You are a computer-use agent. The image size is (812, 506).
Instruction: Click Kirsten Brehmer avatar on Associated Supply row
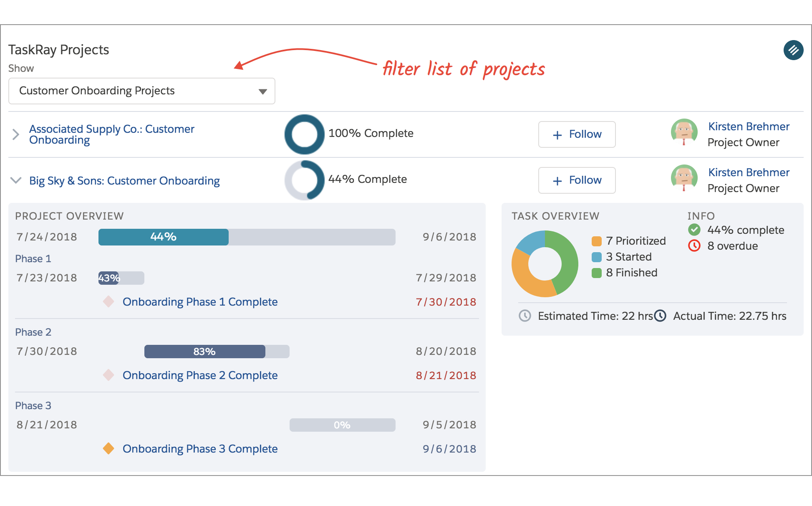point(684,132)
